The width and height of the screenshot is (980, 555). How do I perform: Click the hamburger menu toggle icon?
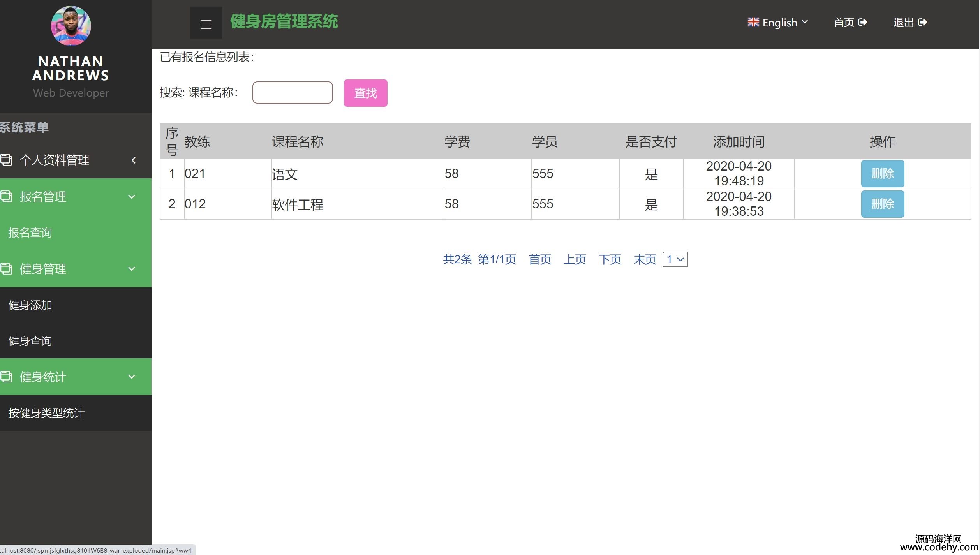206,23
